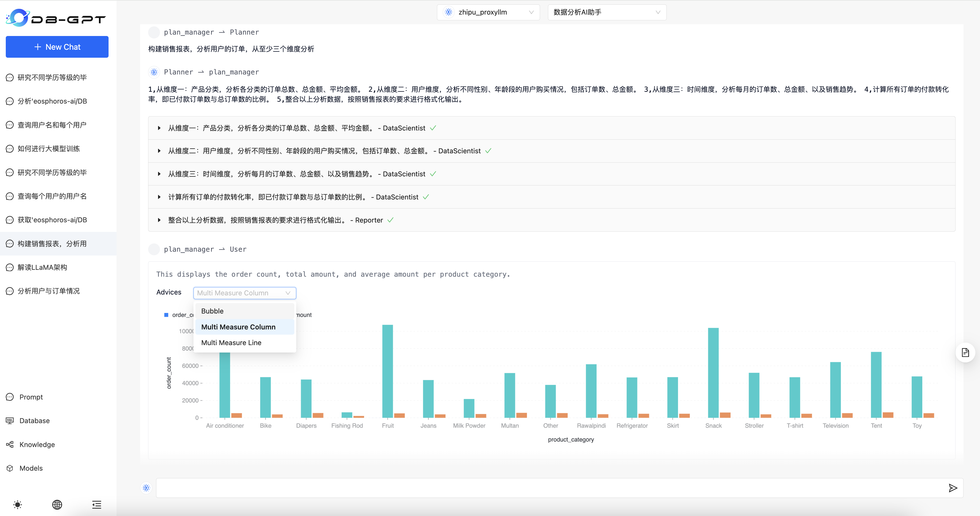Screen dimensions: 980x516
Task: Toggle the light/dark theme sun icon
Action: point(18,504)
